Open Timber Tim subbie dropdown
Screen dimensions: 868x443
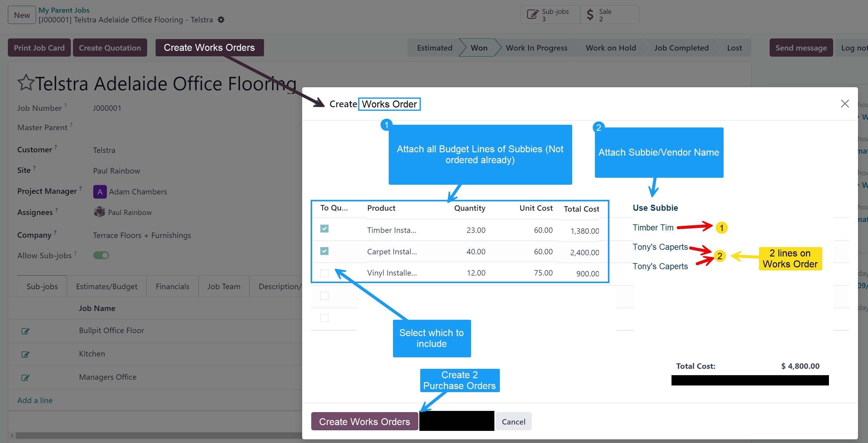pyautogui.click(x=653, y=228)
